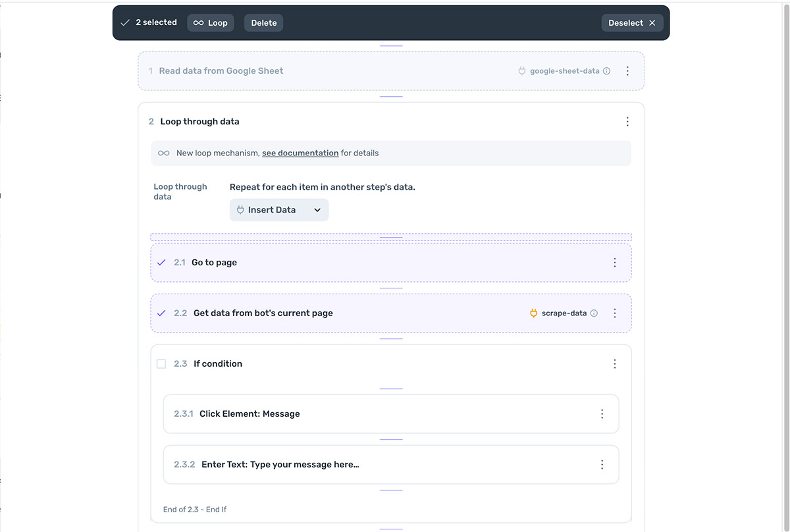Viewport: 790px width, 532px height.
Task: Click the insert-step line between 2.1 and 2.2
Action: [391, 288]
